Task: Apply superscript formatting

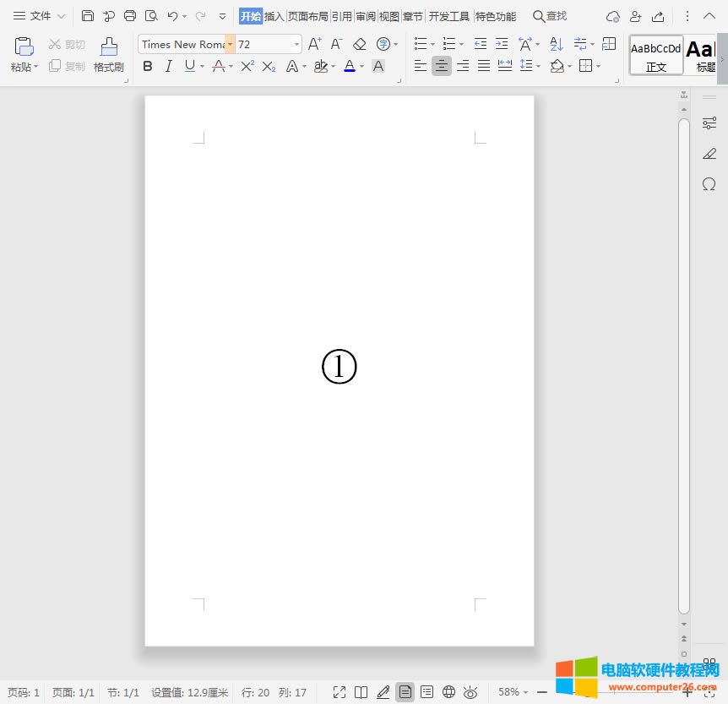Action: click(x=247, y=66)
